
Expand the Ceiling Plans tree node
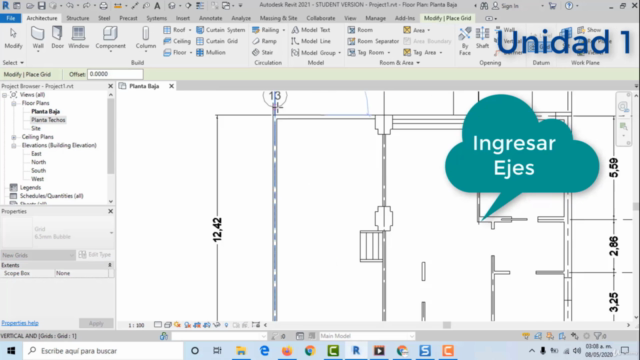pyautogui.click(x=13, y=137)
